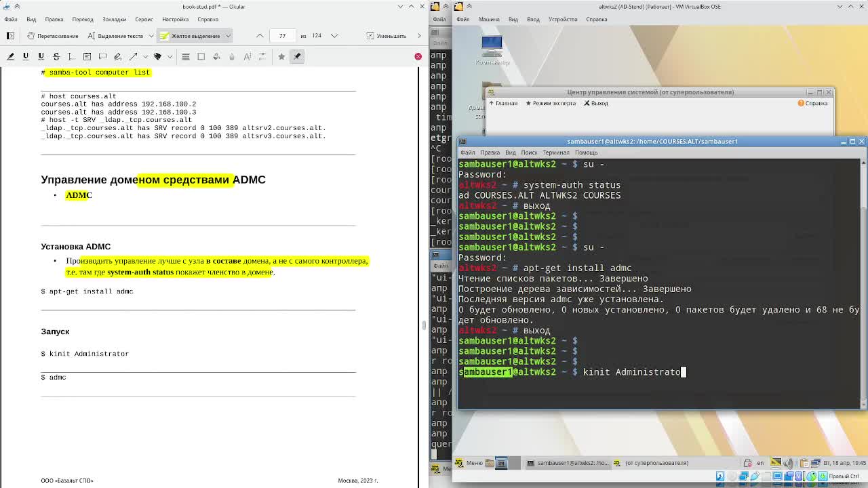This screenshot has width=868, height=488.
Task: Select the arrow annotation tool
Action: click(x=133, y=56)
